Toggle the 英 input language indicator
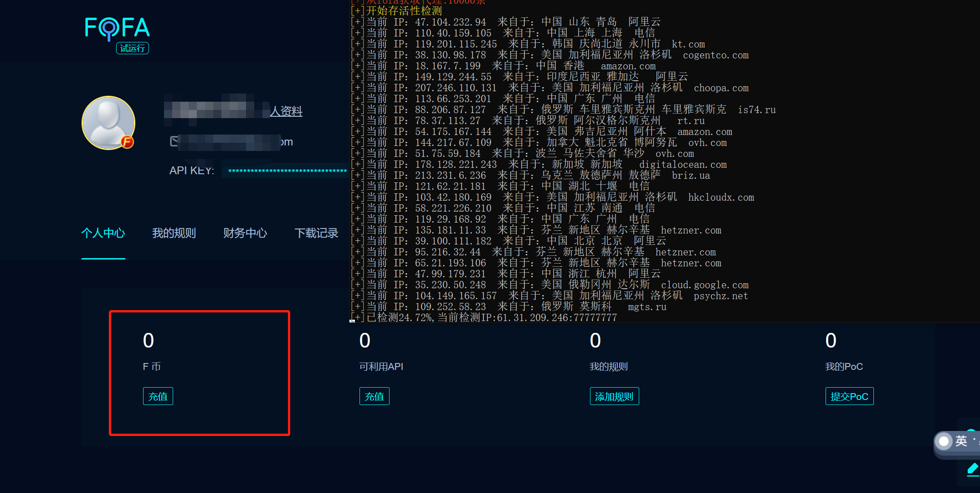980x493 pixels. click(961, 441)
